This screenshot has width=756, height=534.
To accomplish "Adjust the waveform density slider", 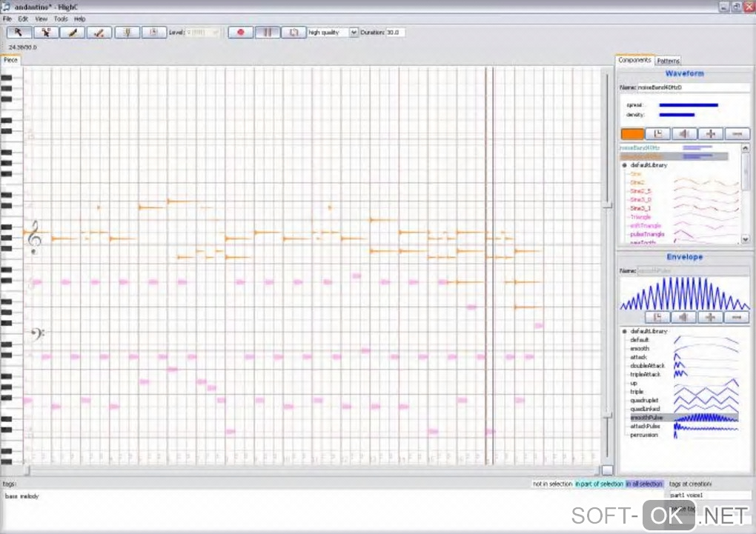I will 677,115.
